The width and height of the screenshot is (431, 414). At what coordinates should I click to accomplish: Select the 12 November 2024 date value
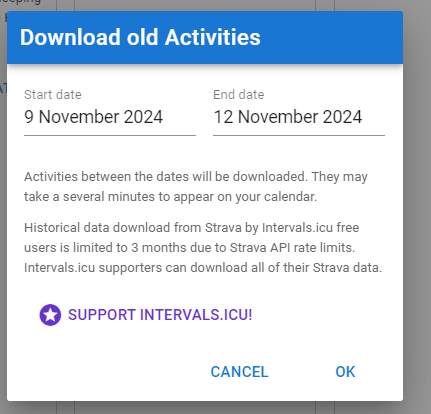click(x=288, y=117)
